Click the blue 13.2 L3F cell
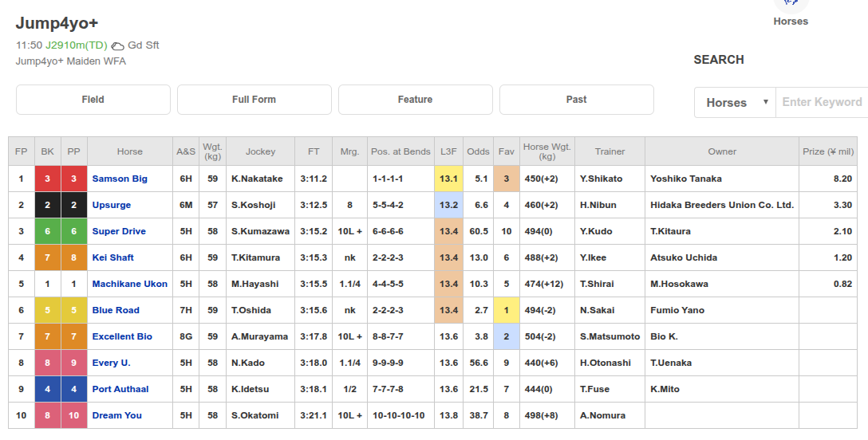 (x=448, y=205)
